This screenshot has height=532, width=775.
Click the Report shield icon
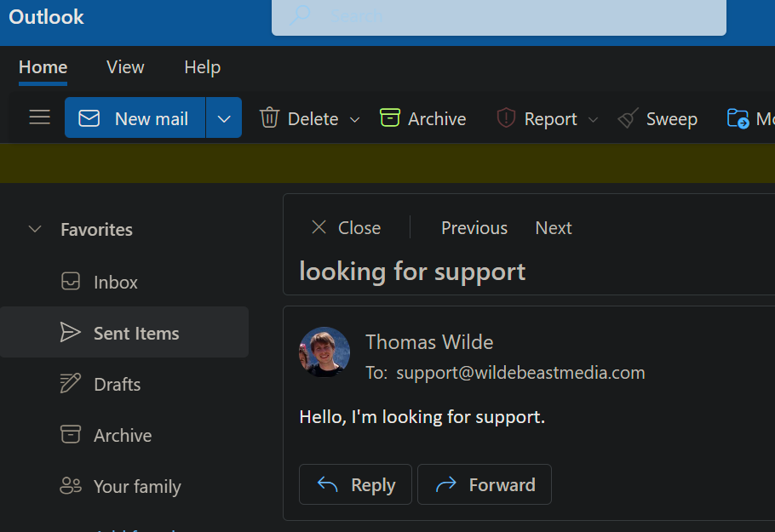507,118
